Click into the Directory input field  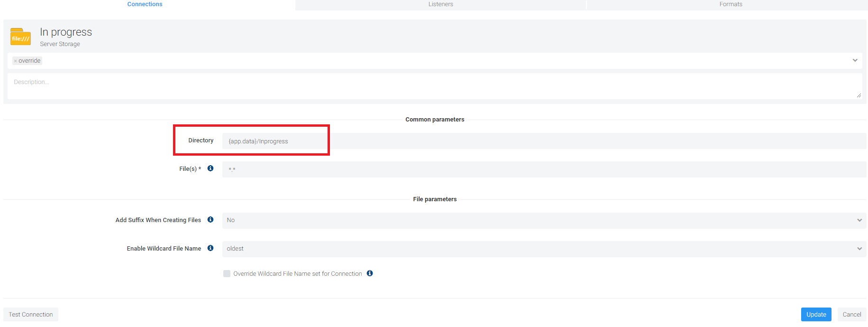(x=543, y=141)
